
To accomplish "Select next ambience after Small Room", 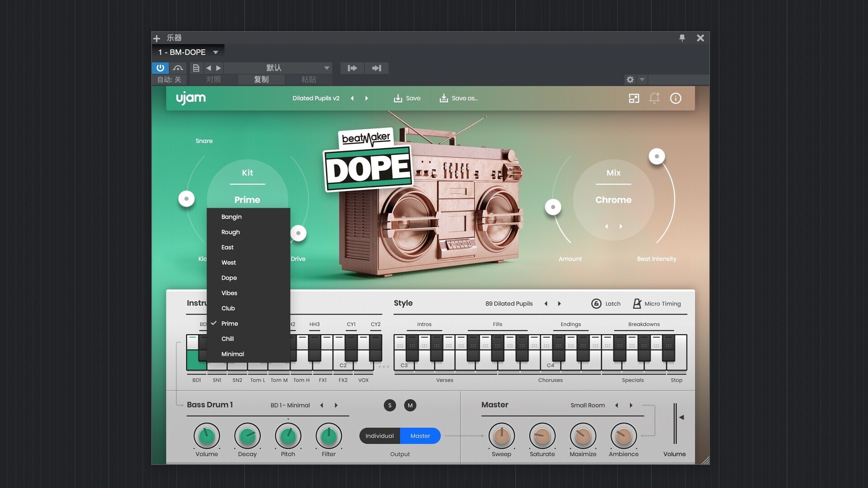I will pos(631,405).
